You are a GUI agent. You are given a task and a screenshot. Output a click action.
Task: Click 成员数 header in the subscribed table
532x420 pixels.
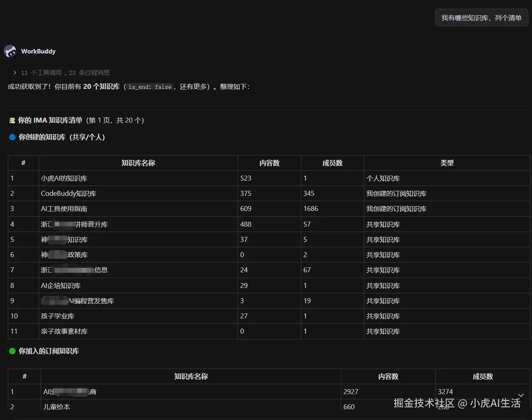click(483, 376)
